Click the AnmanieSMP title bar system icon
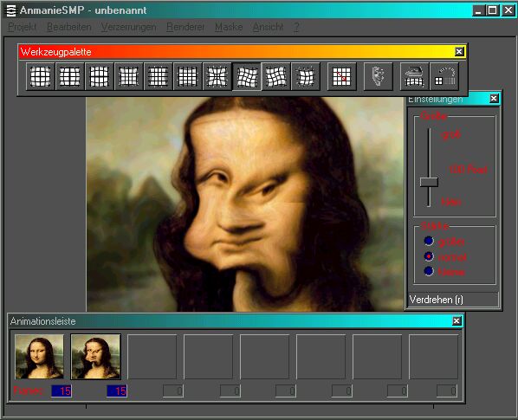Viewport: 518px width, 420px height. pyautogui.click(x=11, y=10)
